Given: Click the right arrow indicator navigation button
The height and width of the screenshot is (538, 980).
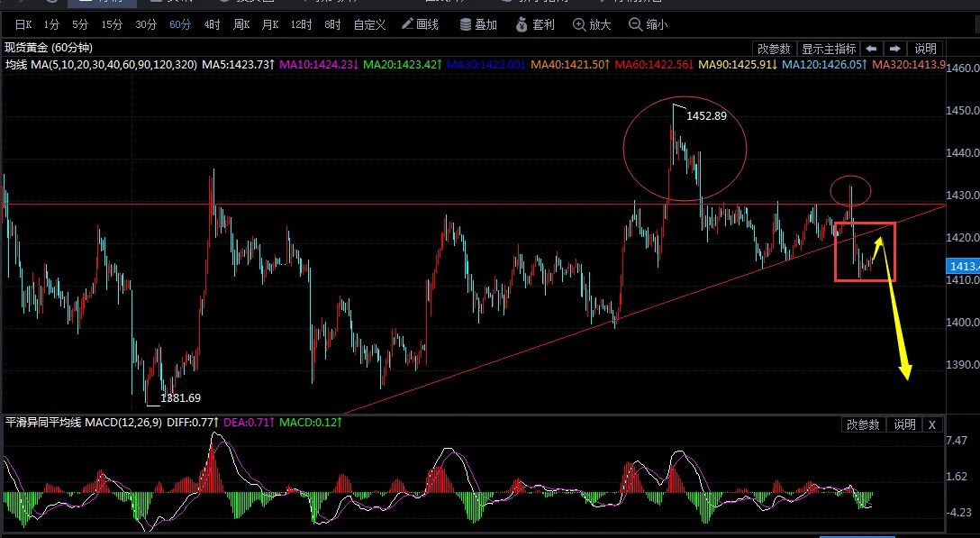Looking at the screenshot, I should [x=895, y=49].
